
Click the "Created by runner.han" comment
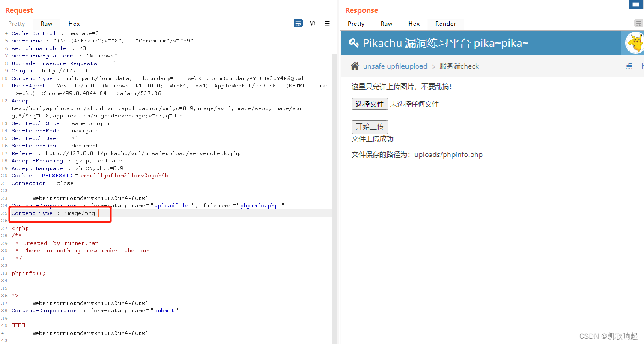(x=61, y=243)
